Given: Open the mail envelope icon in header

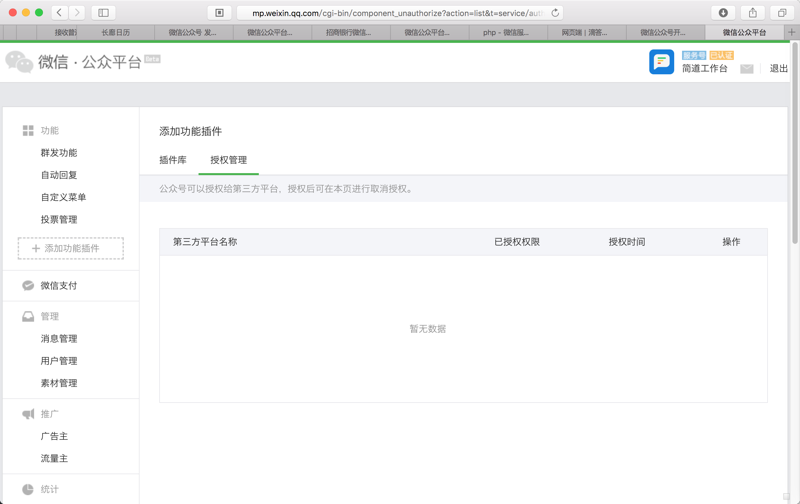Looking at the screenshot, I should [746, 69].
